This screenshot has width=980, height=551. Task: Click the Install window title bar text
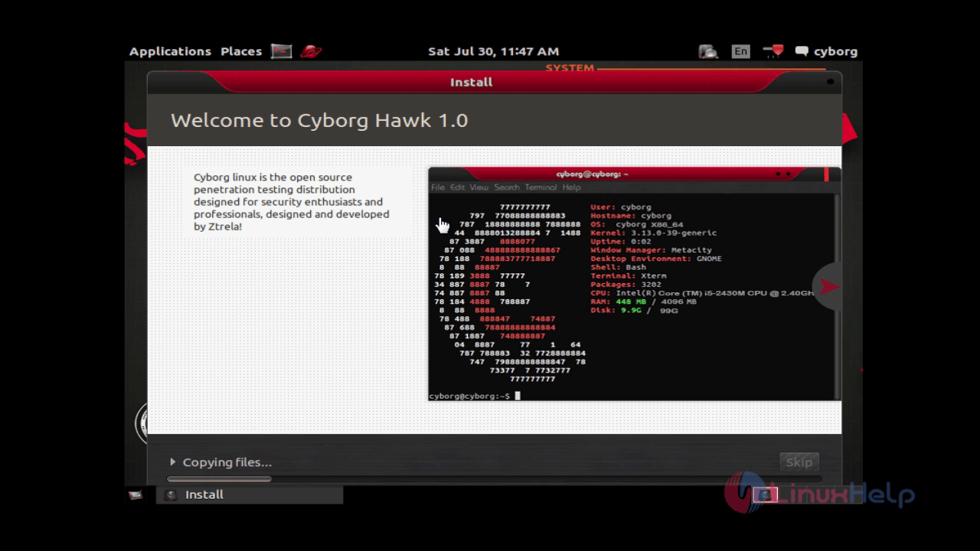[472, 82]
